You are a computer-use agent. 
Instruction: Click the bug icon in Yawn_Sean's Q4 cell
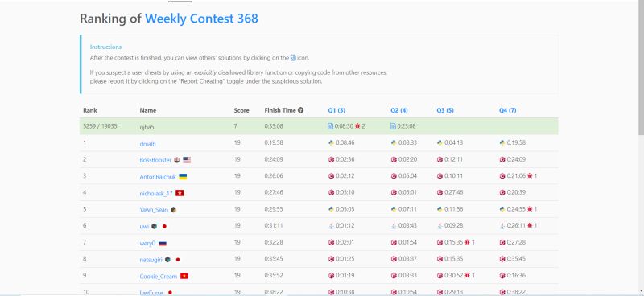point(530,209)
